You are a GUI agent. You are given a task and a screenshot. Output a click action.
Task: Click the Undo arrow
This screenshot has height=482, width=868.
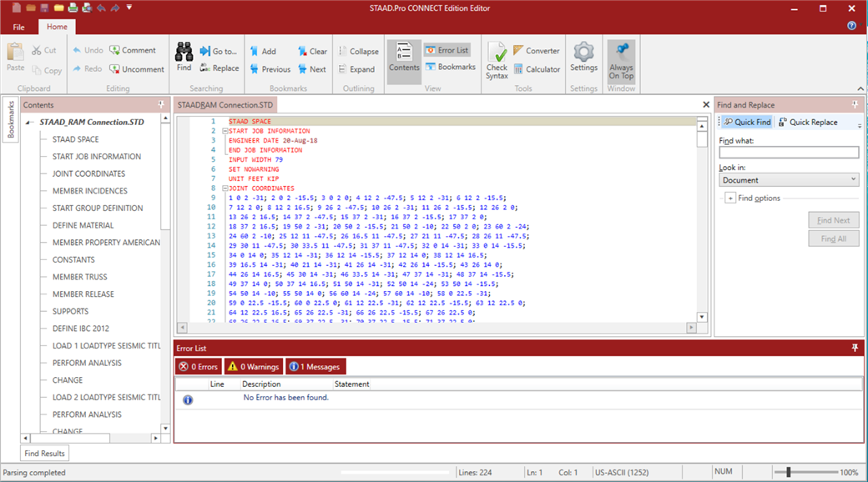pyautogui.click(x=77, y=50)
